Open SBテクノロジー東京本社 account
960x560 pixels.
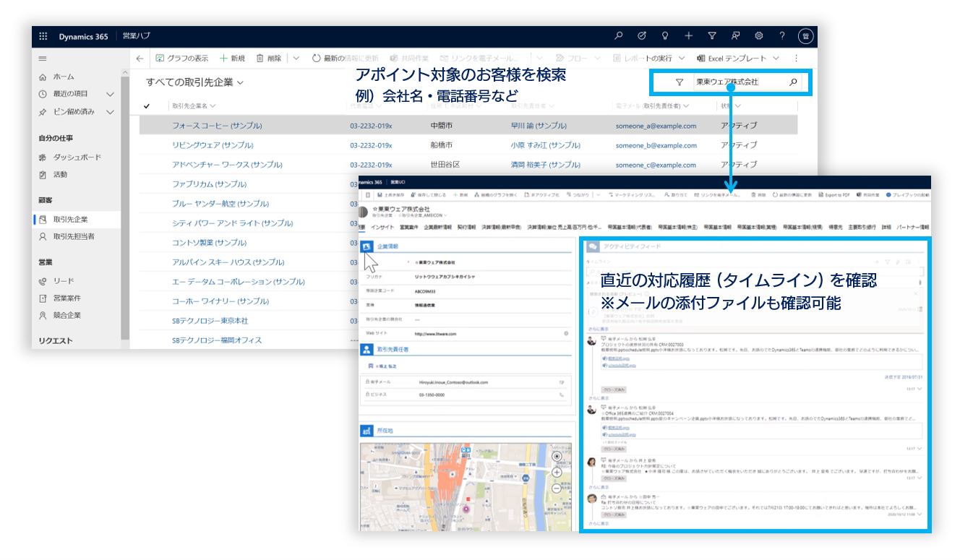(210, 321)
